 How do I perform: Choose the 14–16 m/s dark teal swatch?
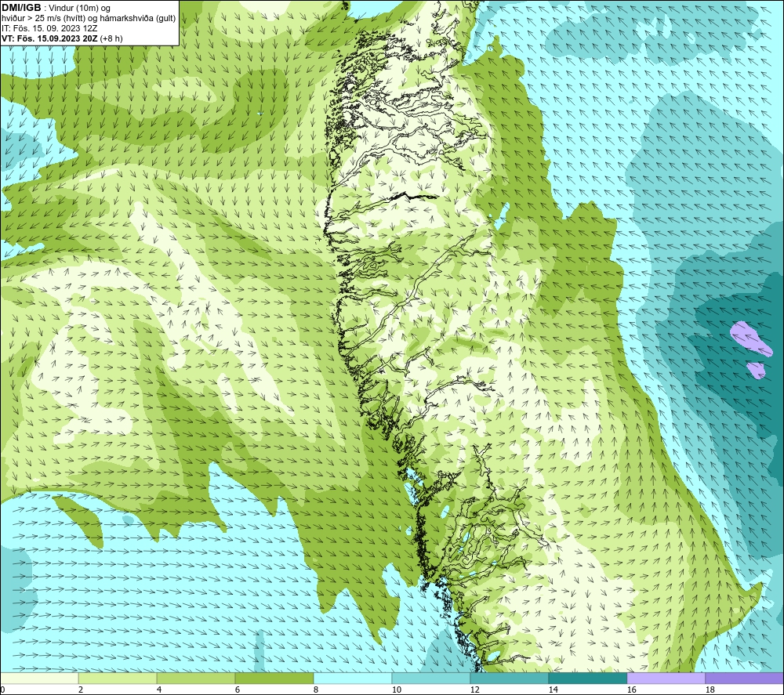(587, 678)
